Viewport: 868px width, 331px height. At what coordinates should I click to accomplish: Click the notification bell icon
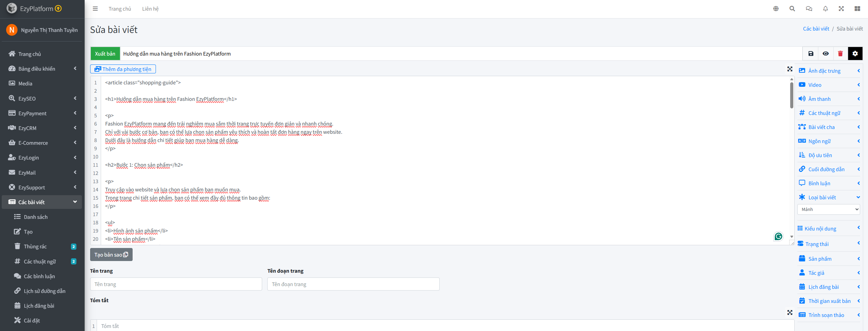(x=825, y=9)
